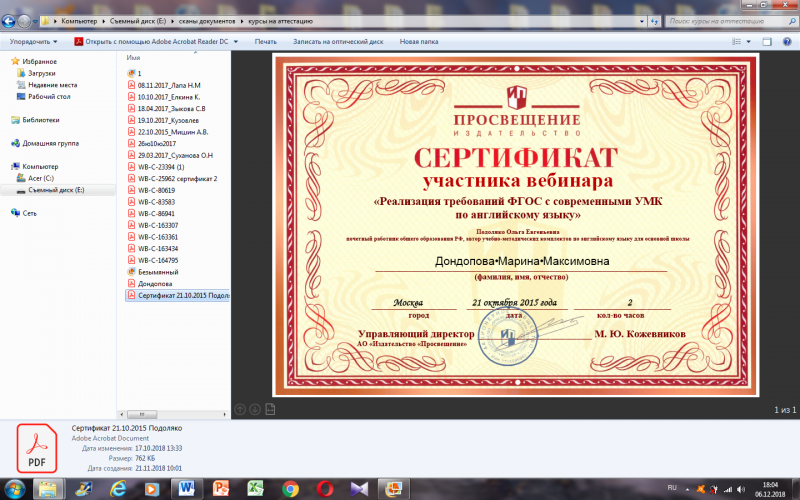
Task: Open Excel from the taskbar
Action: [x=256, y=489]
